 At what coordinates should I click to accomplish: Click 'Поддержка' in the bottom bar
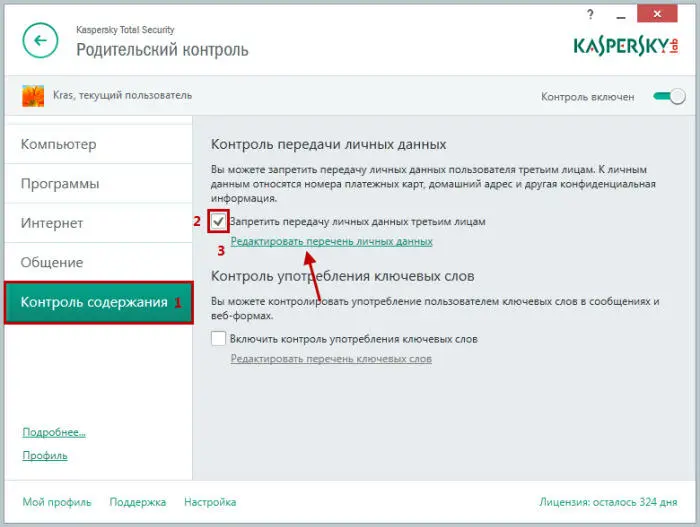point(137,502)
